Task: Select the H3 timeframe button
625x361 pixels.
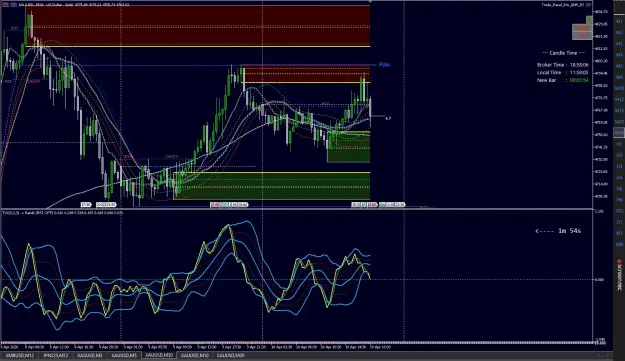Action: pyautogui.click(x=619, y=166)
